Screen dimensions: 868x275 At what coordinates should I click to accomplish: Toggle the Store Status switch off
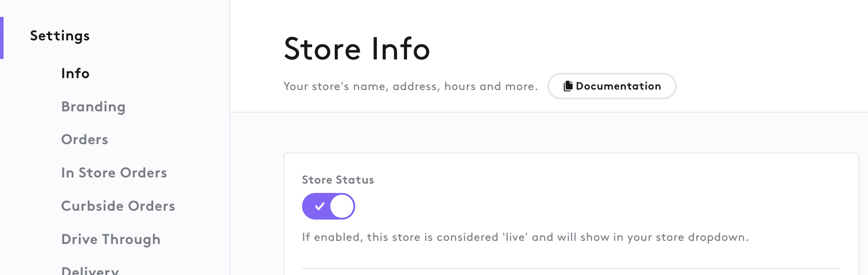point(329,206)
